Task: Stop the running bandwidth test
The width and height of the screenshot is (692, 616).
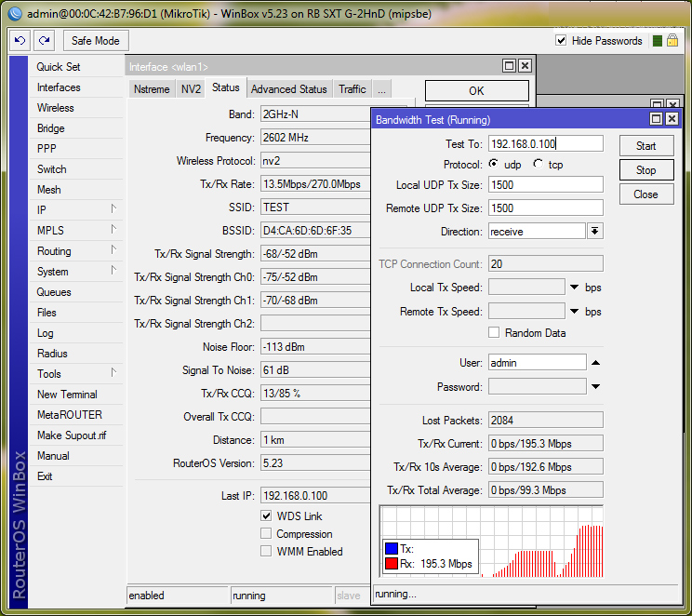Action: pos(646,170)
